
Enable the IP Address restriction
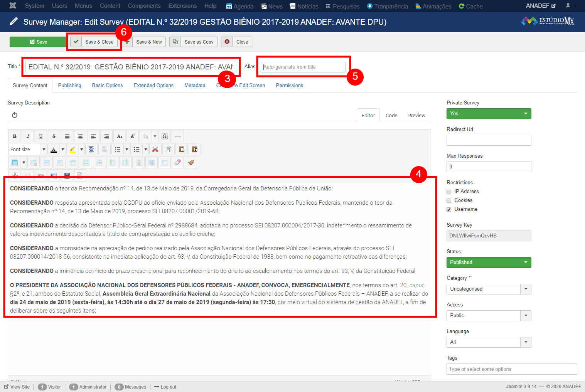tap(449, 192)
